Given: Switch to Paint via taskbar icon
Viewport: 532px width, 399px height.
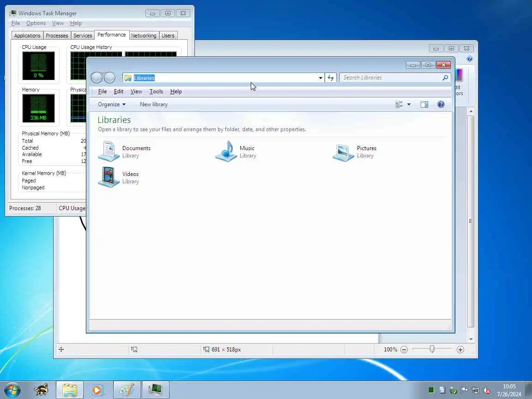Looking at the screenshot, I should [127, 390].
